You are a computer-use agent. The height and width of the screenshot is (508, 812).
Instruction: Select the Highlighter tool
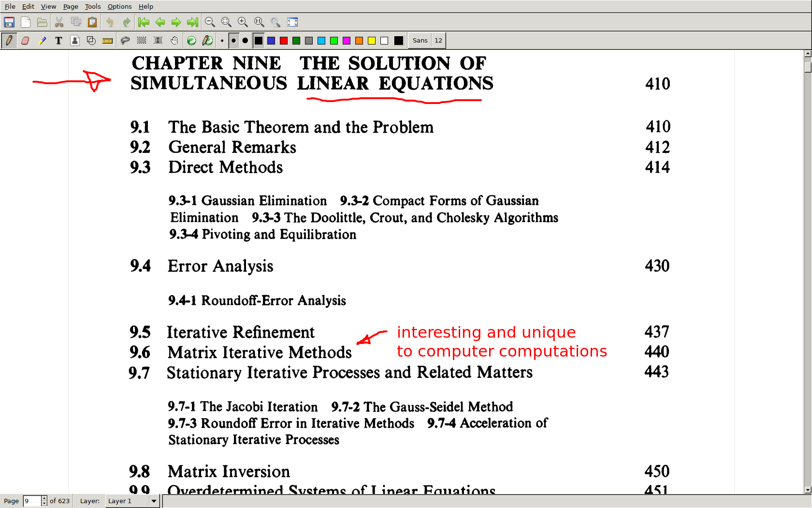42,41
